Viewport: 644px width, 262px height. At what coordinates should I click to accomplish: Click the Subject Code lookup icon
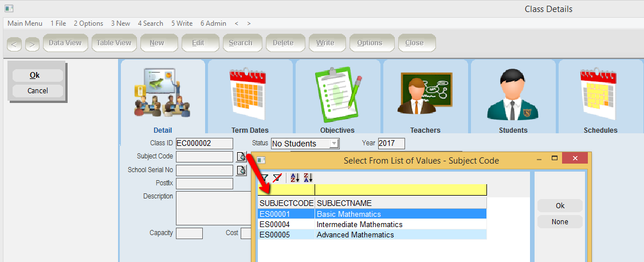[x=241, y=157]
